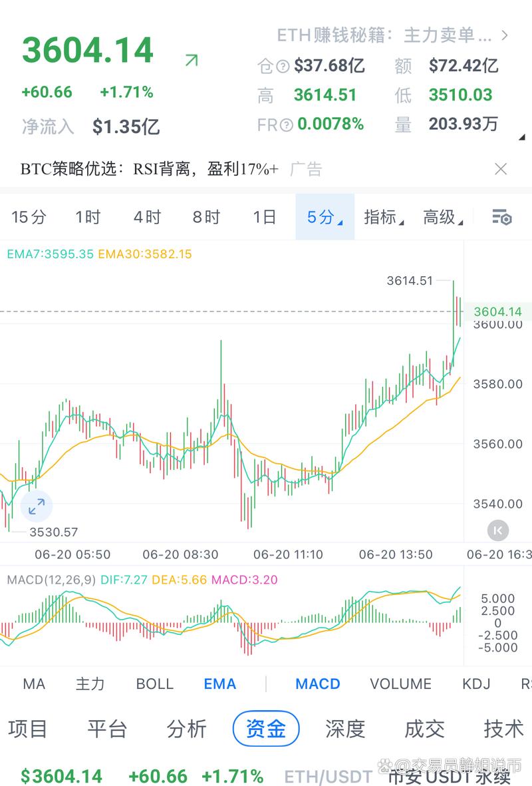Screen dimensions: 532x786
Task: Tap the 3530.57 low marker on chart
Action: click(x=54, y=532)
